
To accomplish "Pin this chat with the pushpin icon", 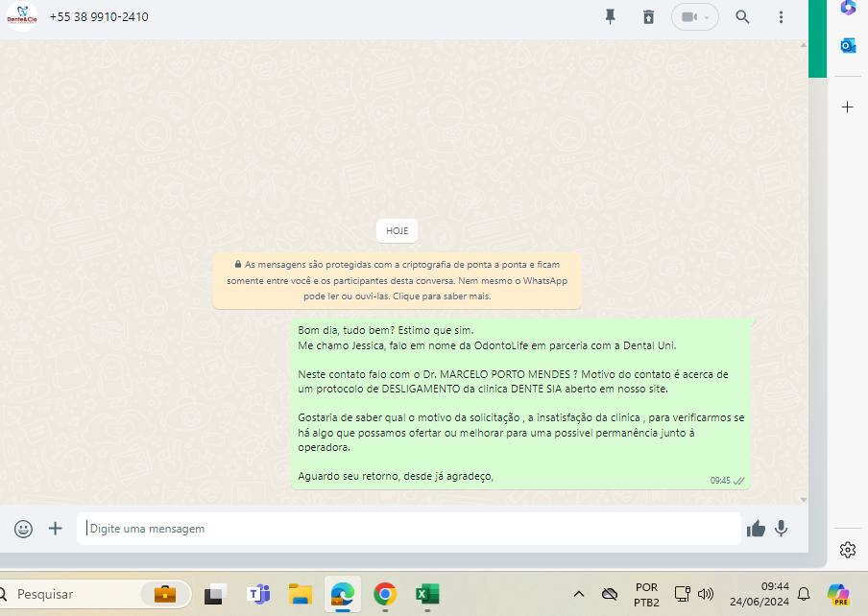I will point(610,17).
